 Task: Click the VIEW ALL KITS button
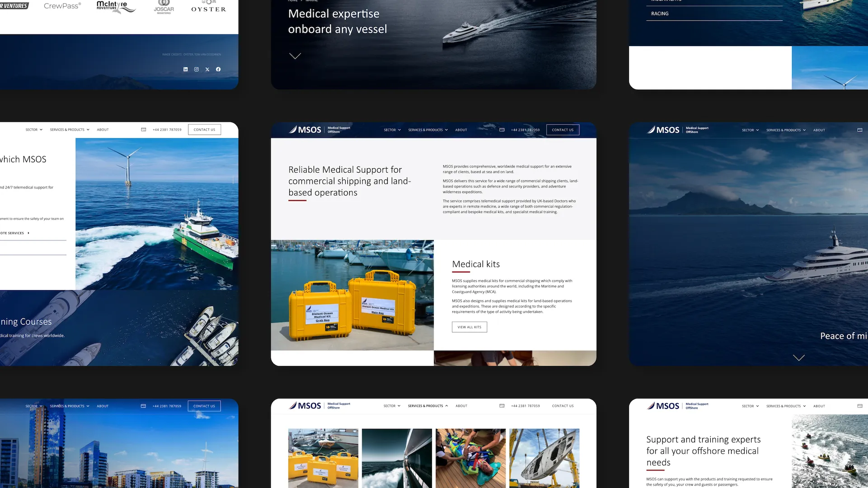[x=469, y=327]
